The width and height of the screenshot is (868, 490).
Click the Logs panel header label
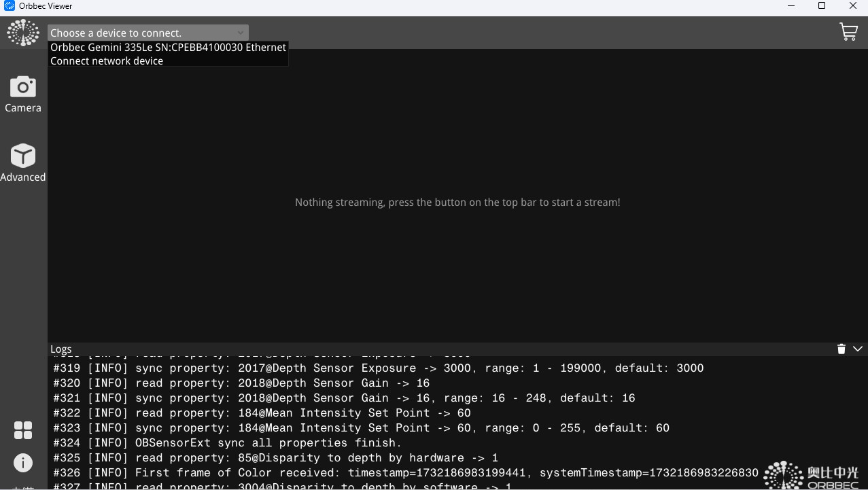[61, 349]
